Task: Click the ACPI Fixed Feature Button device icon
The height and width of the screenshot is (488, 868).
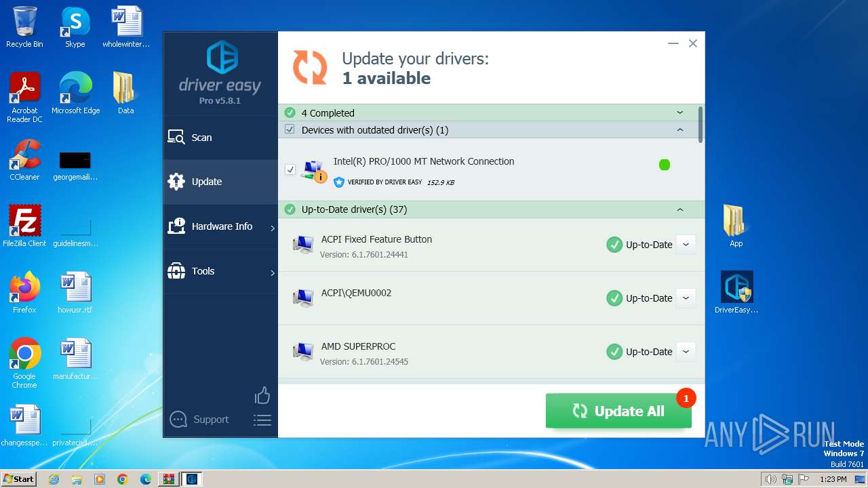Action: click(302, 245)
